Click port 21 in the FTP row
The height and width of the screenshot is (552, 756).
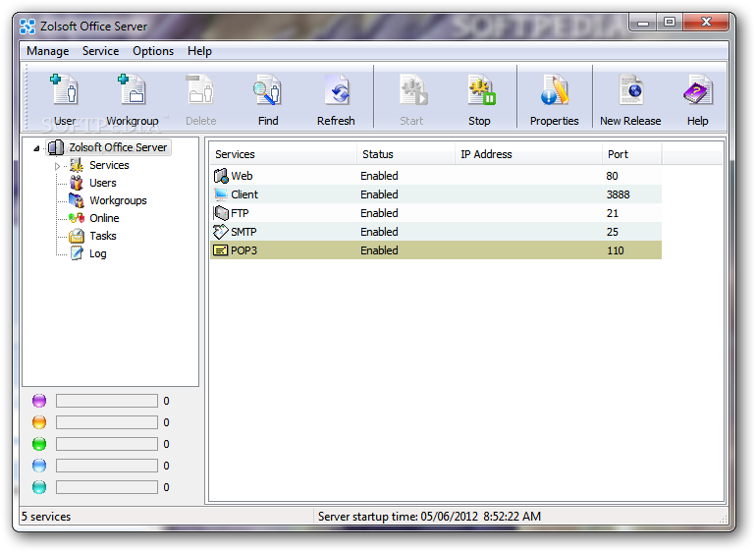pyautogui.click(x=613, y=213)
